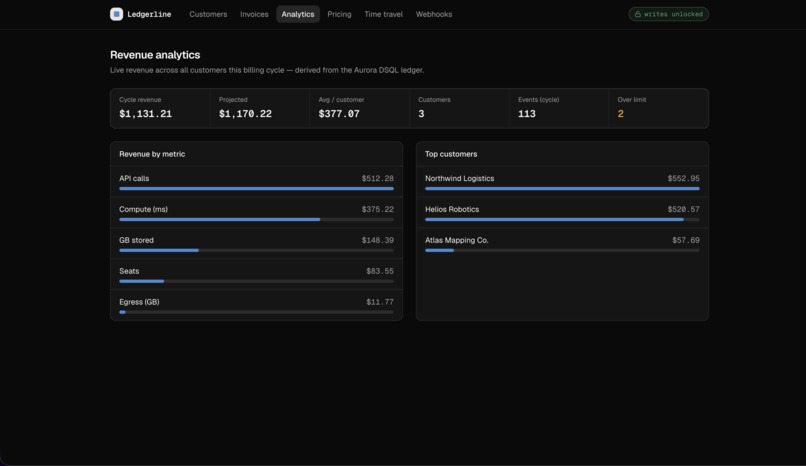
Task: Click the Ledgerline logo icon
Action: coord(116,14)
